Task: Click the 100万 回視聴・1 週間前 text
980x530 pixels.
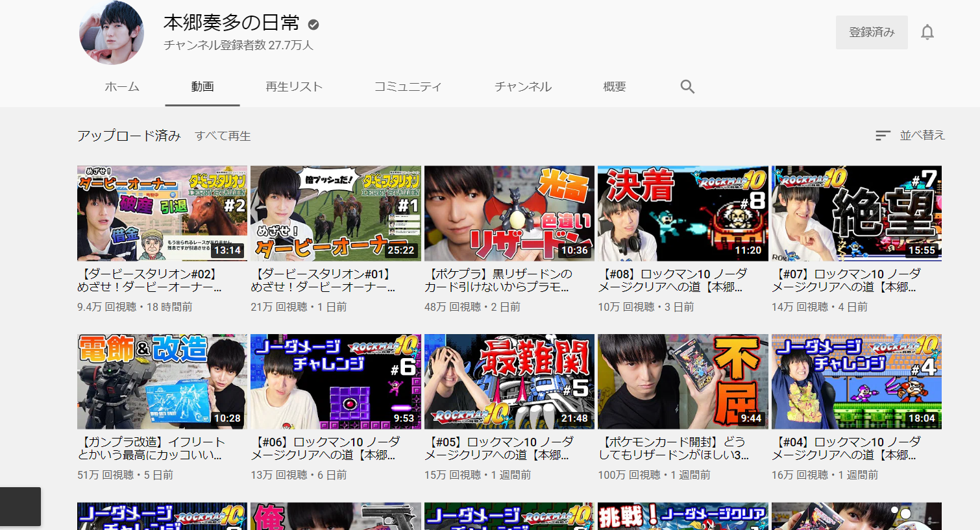Action: point(654,475)
